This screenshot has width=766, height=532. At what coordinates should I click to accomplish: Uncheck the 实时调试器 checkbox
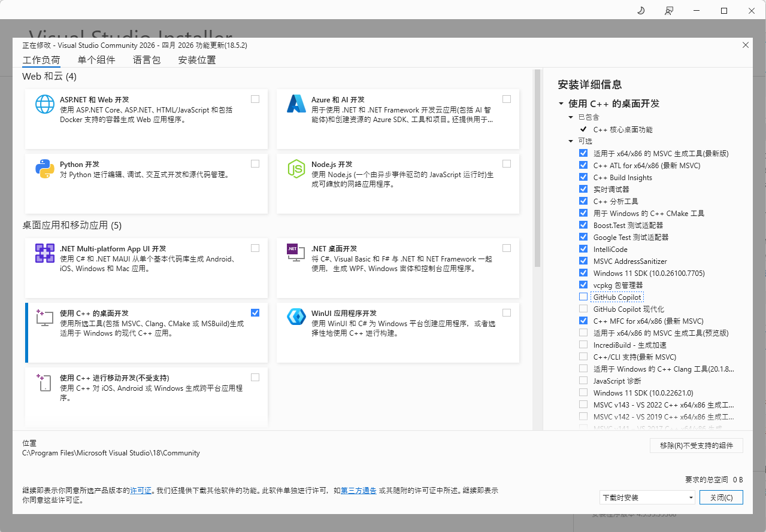tap(583, 189)
